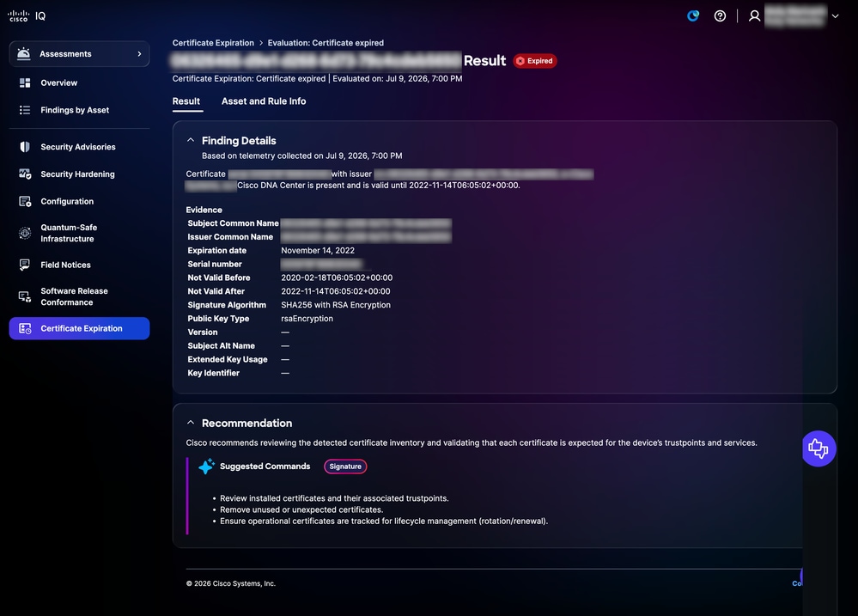Select Certificate Expiration in sidebar
This screenshot has width=858, height=616.
click(x=79, y=328)
